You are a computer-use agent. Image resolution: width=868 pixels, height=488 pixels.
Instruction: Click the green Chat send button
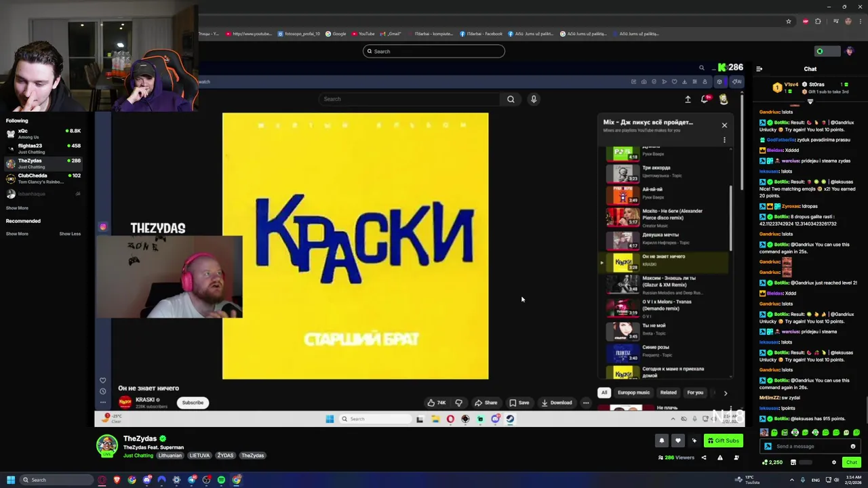click(x=851, y=462)
